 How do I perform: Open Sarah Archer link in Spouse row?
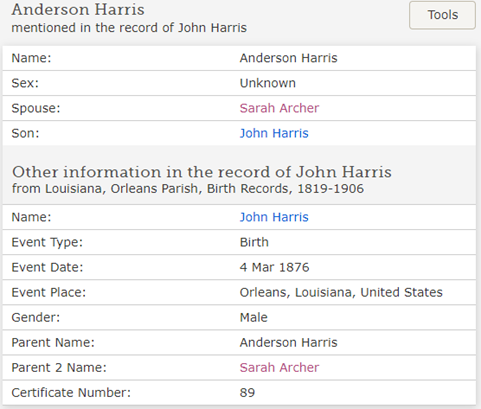tap(279, 108)
